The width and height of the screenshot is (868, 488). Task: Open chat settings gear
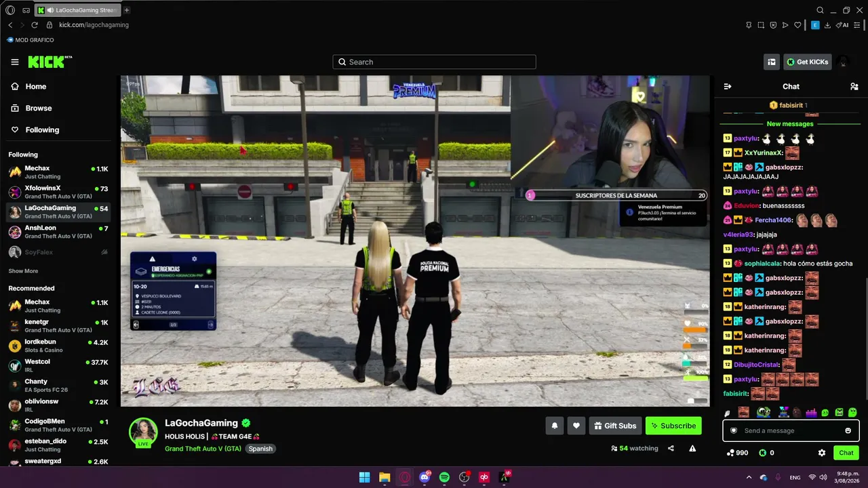pyautogui.click(x=822, y=453)
